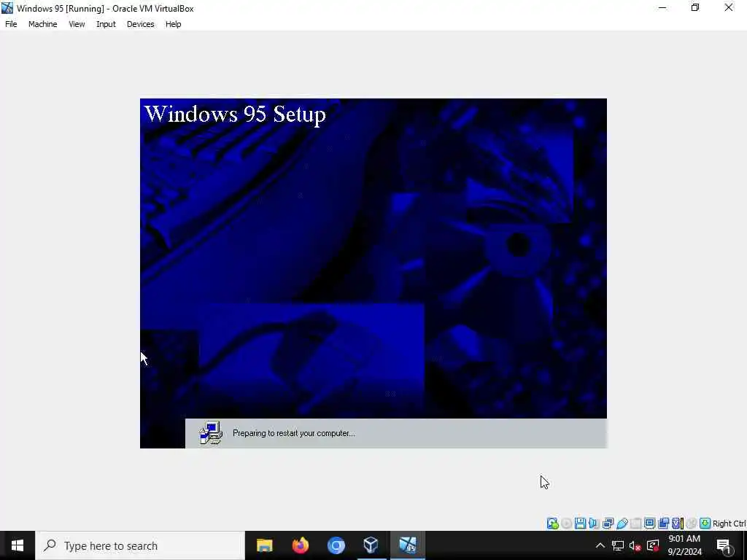Click the 'Preparing to restart your computer...' text
This screenshot has width=747, height=560.
click(x=293, y=433)
